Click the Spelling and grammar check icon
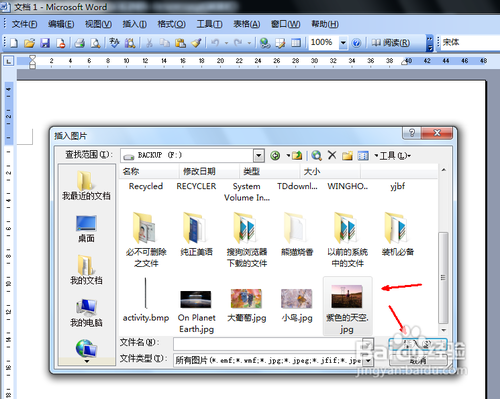 [x=114, y=43]
